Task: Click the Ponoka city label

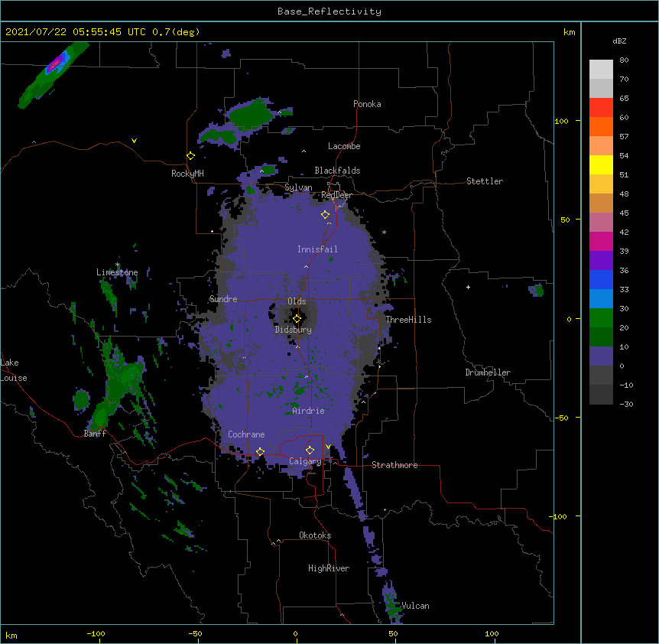Action: [367, 104]
